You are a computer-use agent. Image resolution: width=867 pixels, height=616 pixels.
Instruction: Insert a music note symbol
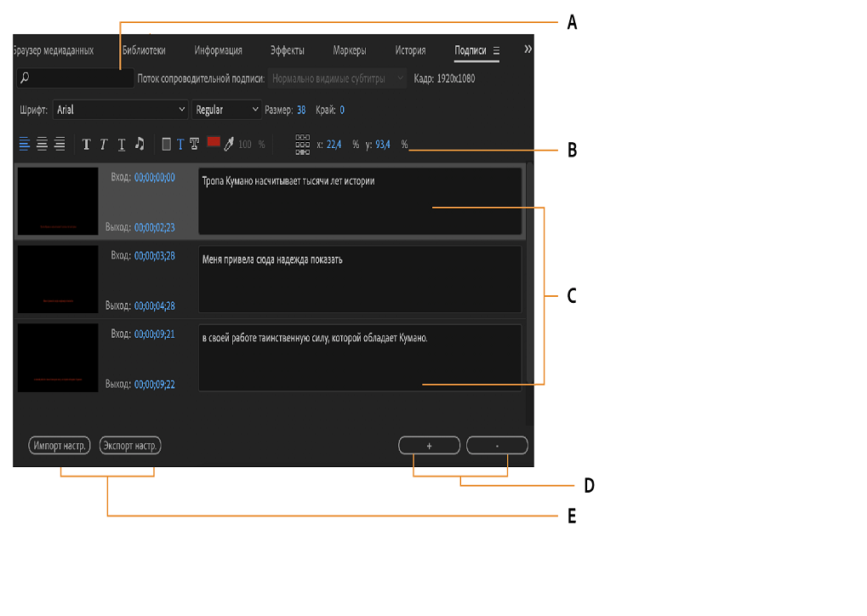click(x=140, y=145)
